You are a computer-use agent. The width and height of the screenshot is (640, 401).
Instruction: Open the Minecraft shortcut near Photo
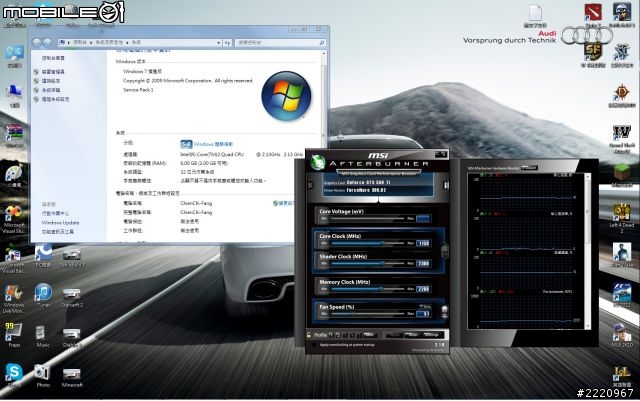click(72, 376)
